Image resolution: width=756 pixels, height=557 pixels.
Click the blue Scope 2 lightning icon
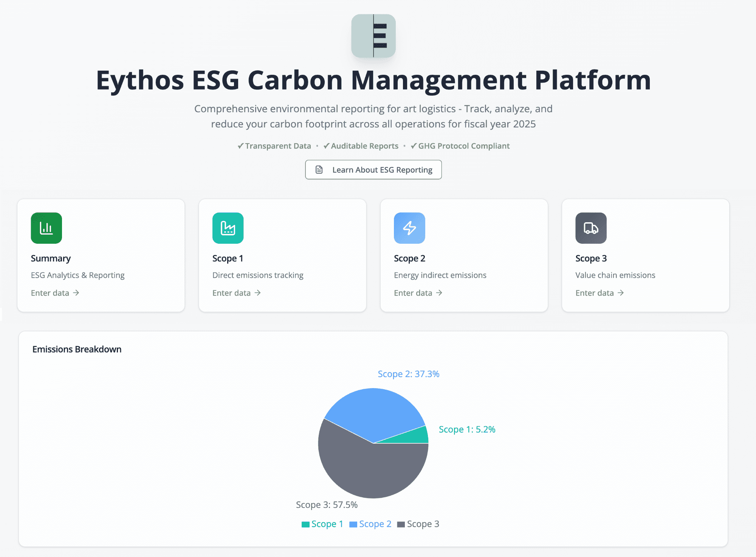point(409,228)
